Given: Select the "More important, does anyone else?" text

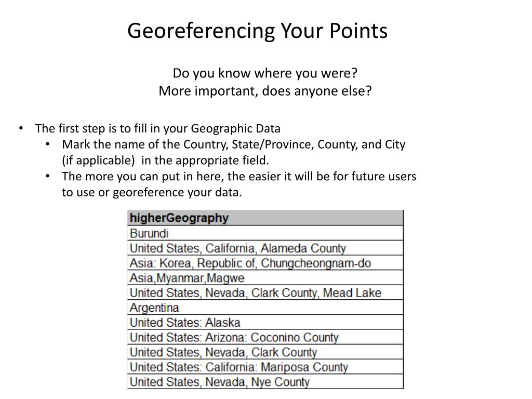Looking at the screenshot, I should [x=265, y=91].
